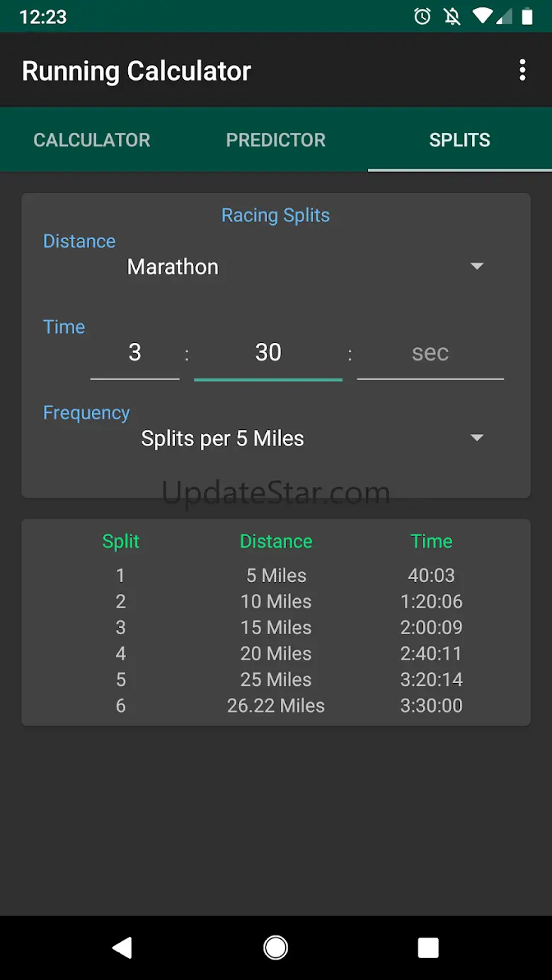The width and height of the screenshot is (552, 980).
Task: Tap the Running Calculator app title
Action: tap(137, 71)
